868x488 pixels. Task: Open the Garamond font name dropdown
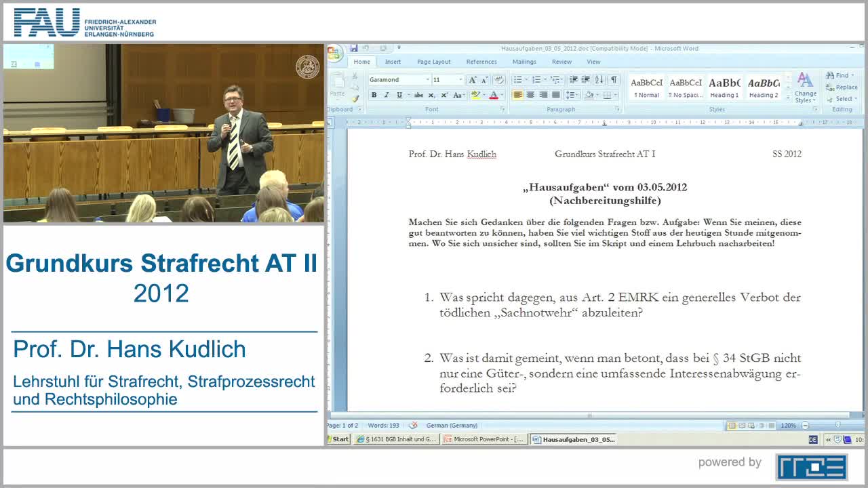[x=427, y=80]
